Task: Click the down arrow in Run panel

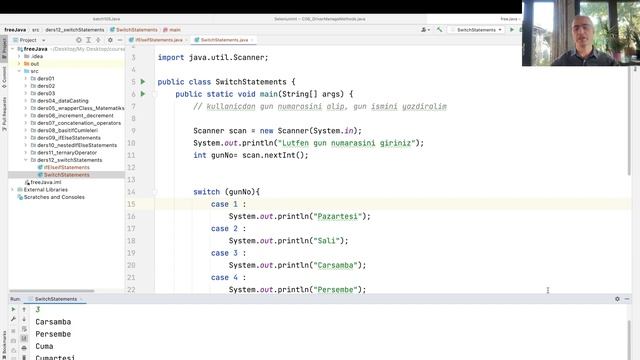Action: tap(24, 319)
